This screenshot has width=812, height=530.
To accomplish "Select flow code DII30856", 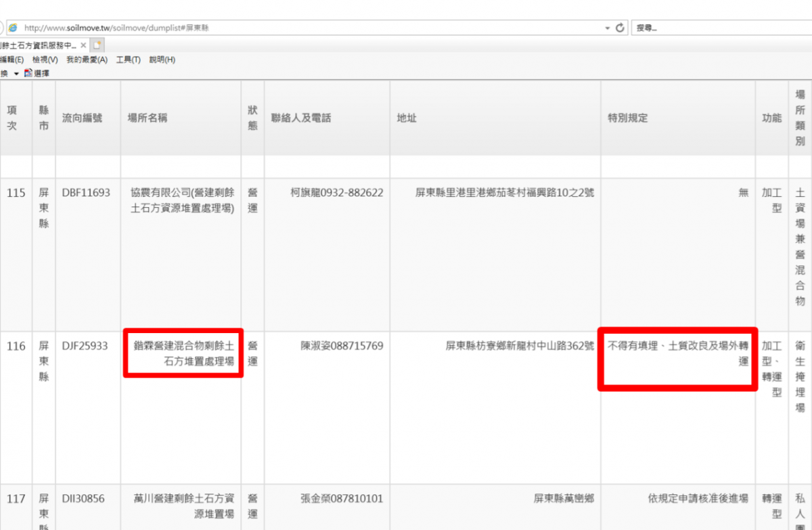I will 84,499.
